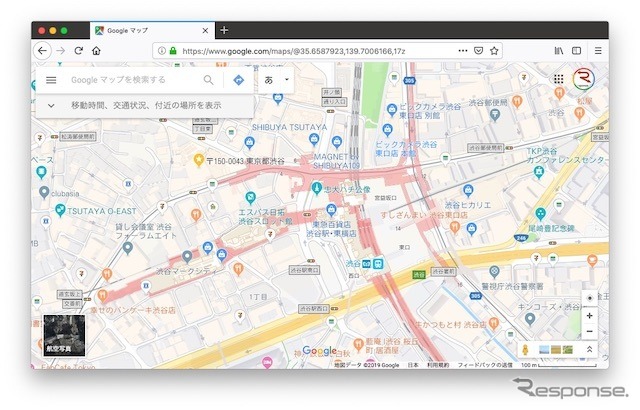The width and height of the screenshot is (640, 410).
Task: Open input method dropdown arrow
Action: click(287, 80)
